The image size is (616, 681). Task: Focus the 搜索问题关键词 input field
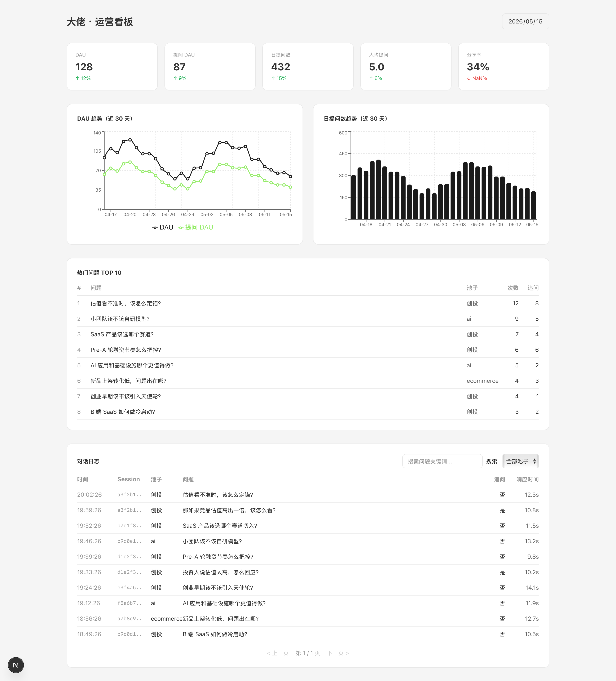click(442, 461)
